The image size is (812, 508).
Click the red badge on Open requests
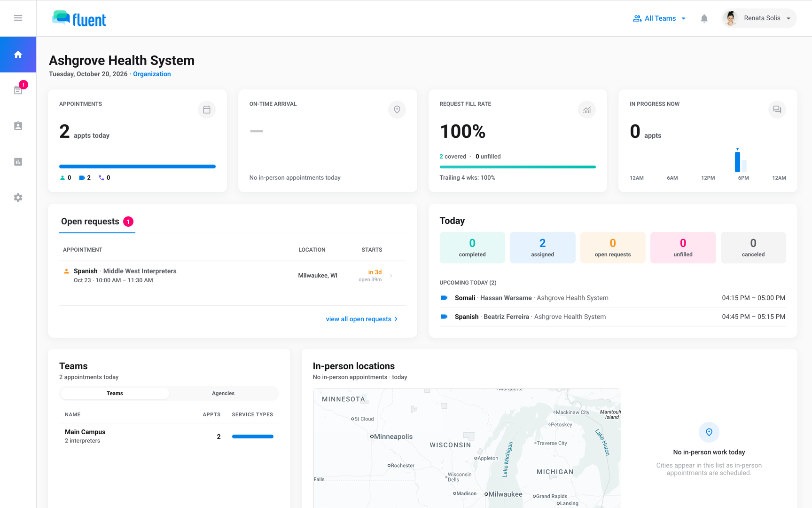point(128,222)
